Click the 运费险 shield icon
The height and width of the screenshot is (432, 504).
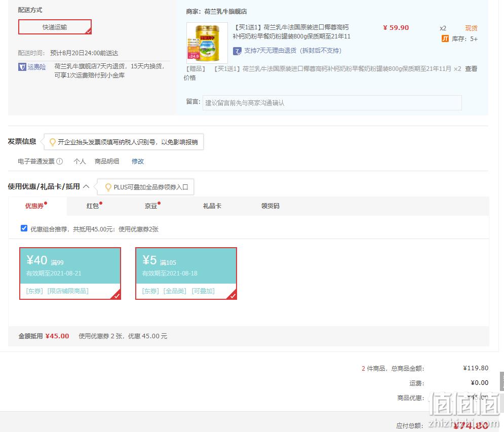coord(22,67)
